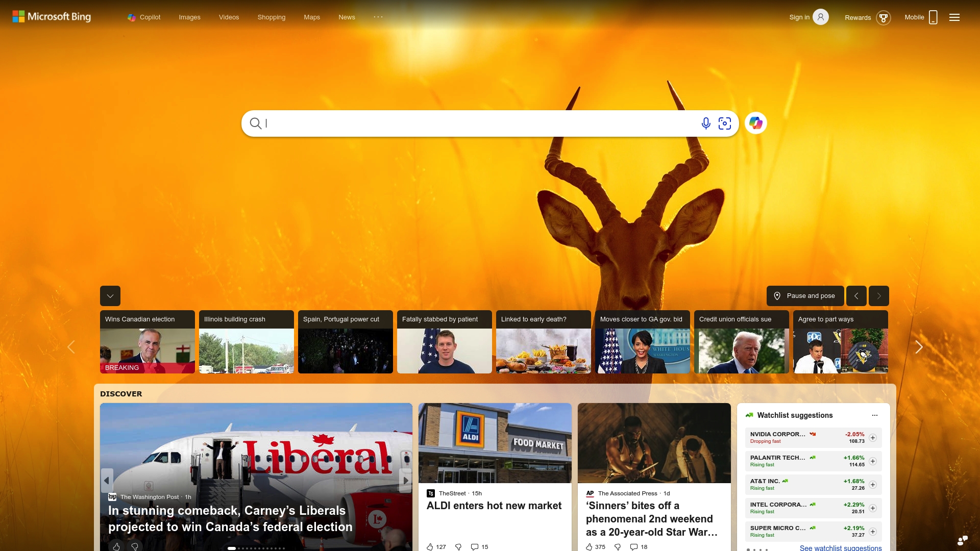Select the first slide indicator of featured story
Viewport: 980px width, 551px height.
point(232,548)
